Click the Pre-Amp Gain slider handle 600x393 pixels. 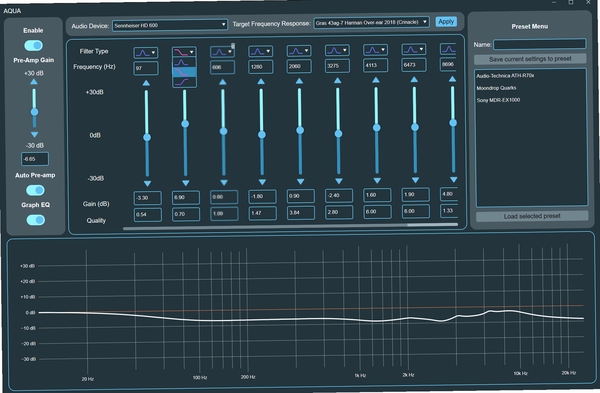point(34,112)
